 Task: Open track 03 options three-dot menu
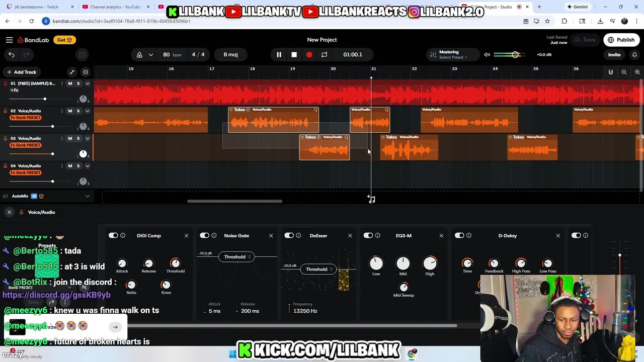click(62, 138)
